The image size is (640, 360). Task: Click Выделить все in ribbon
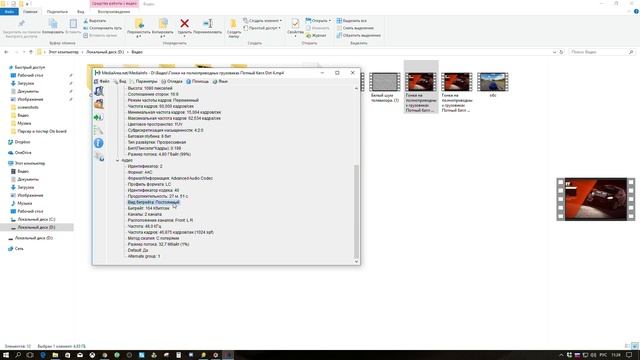352,21
